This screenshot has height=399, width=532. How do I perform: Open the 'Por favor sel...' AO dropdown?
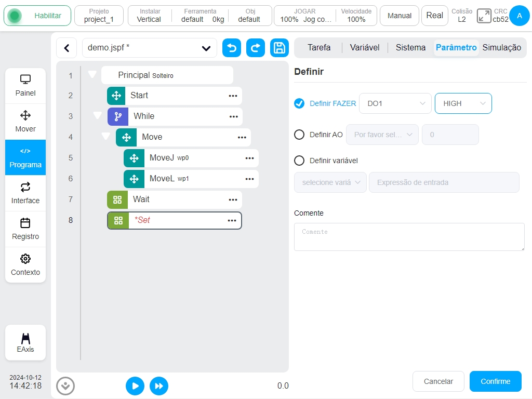pos(382,135)
